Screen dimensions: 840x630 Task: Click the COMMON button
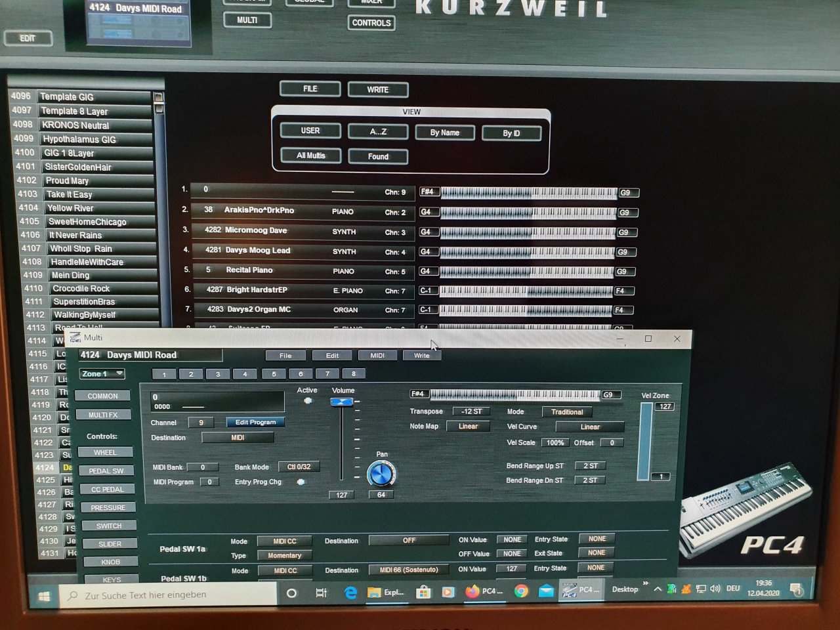pos(102,396)
